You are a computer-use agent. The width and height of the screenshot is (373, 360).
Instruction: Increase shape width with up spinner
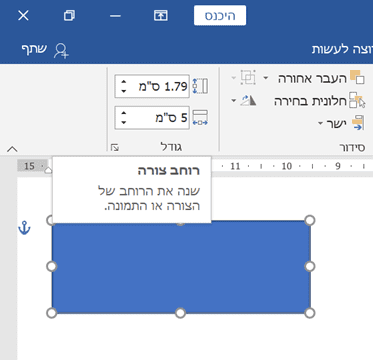point(124,113)
